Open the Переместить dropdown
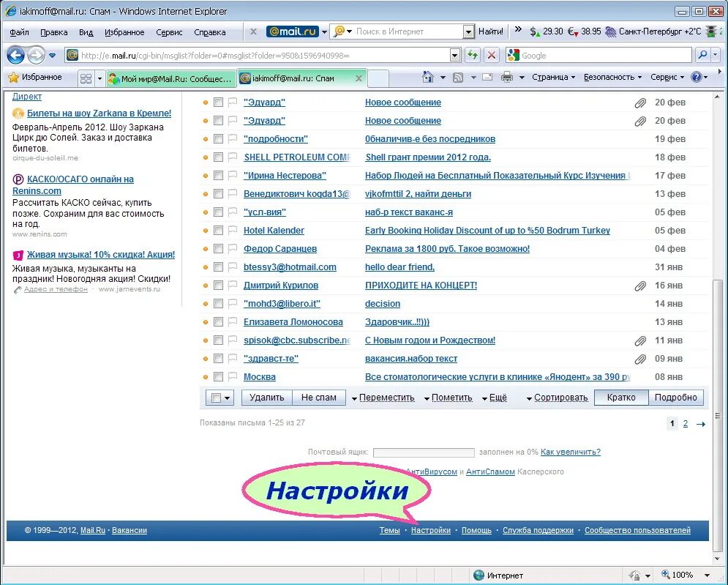Image resolution: width=728 pixels, height=585 pixels. (383, 398)
